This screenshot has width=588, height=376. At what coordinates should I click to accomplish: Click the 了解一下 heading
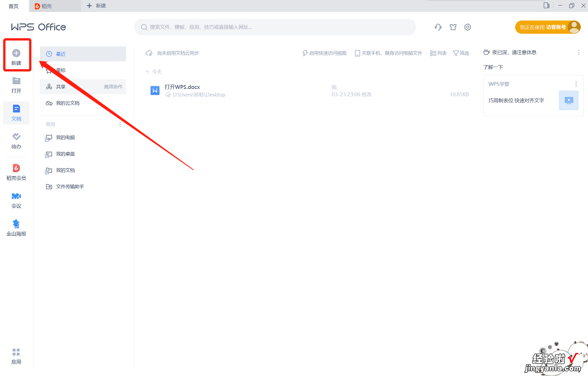(493, 67)
